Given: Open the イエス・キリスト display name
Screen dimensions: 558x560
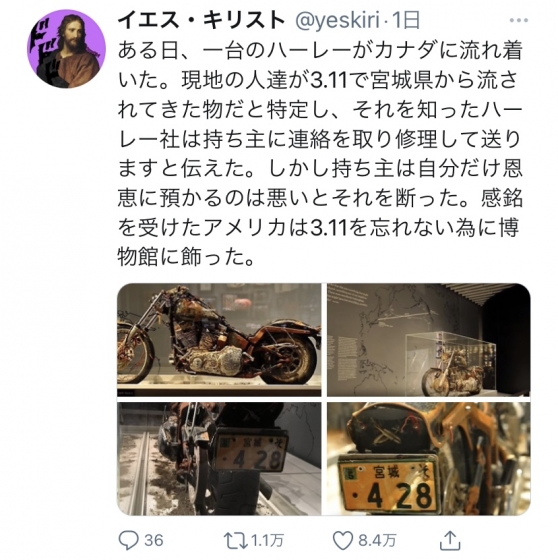Looking at the screenshot, I should click(201, 20).
